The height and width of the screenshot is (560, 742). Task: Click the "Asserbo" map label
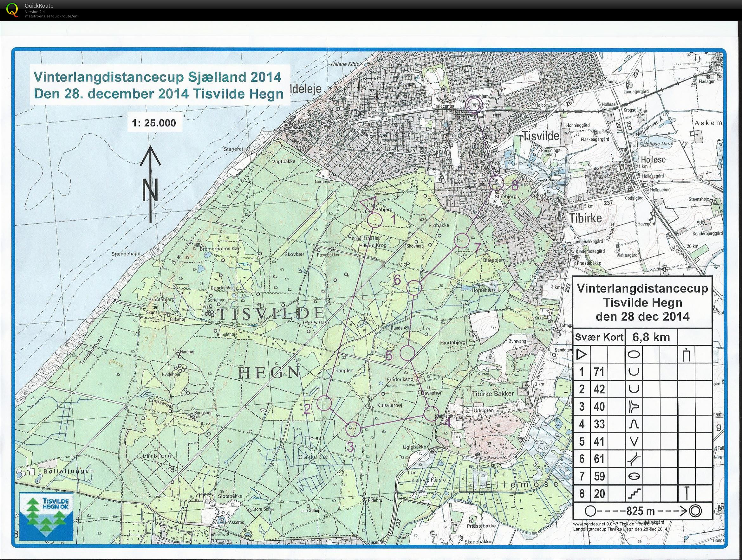pyautogui.click(x=236, y=522)
